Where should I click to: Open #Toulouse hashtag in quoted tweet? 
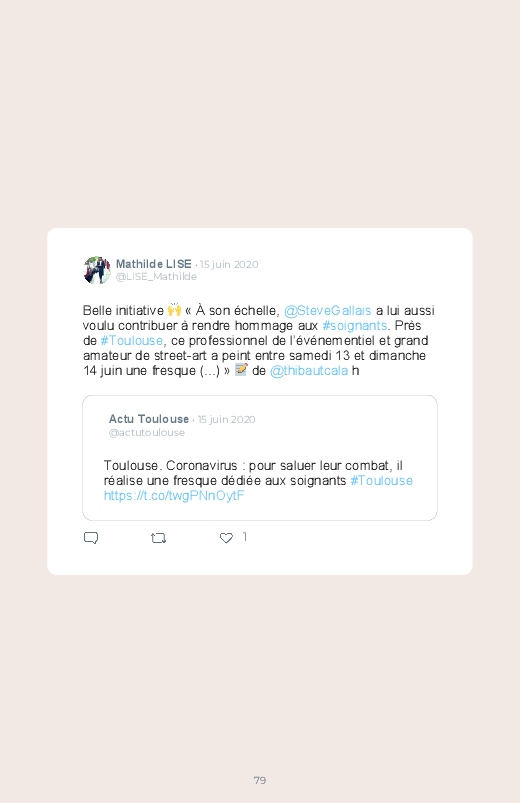(x=382, y=480)
